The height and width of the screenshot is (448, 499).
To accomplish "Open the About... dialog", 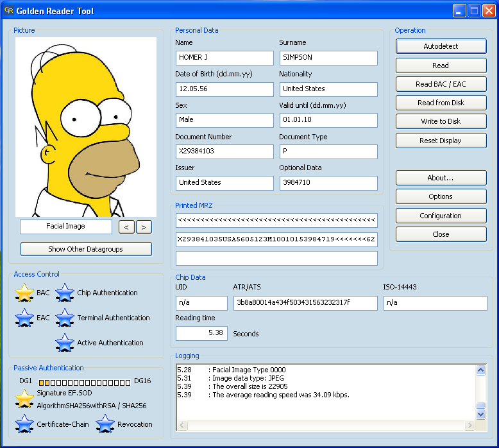I will 441,178.
